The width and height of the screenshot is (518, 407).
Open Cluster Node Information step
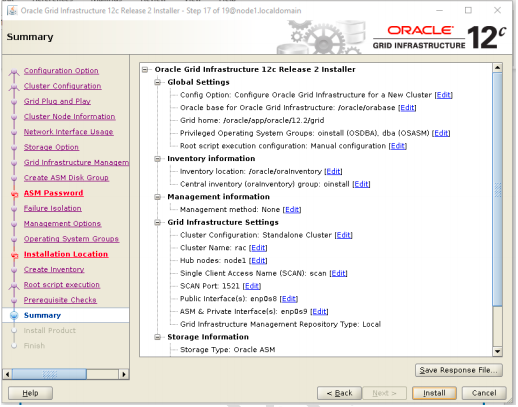point(69,117)
